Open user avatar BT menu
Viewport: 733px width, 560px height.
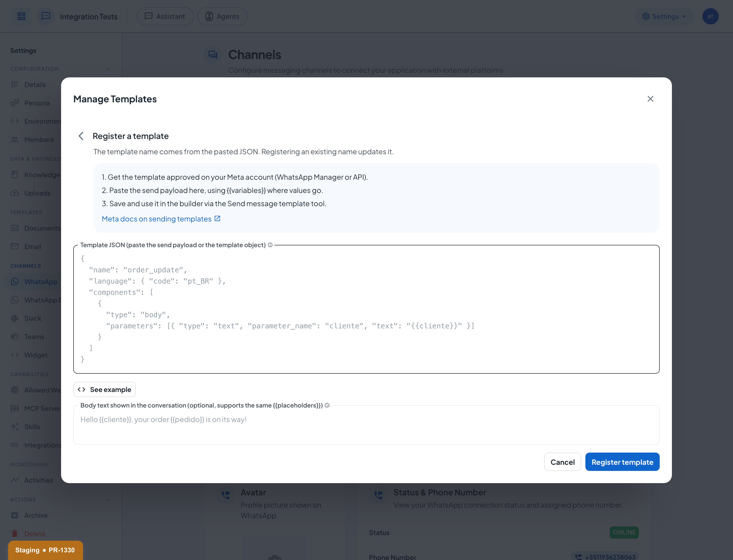[x=710, y=16]
